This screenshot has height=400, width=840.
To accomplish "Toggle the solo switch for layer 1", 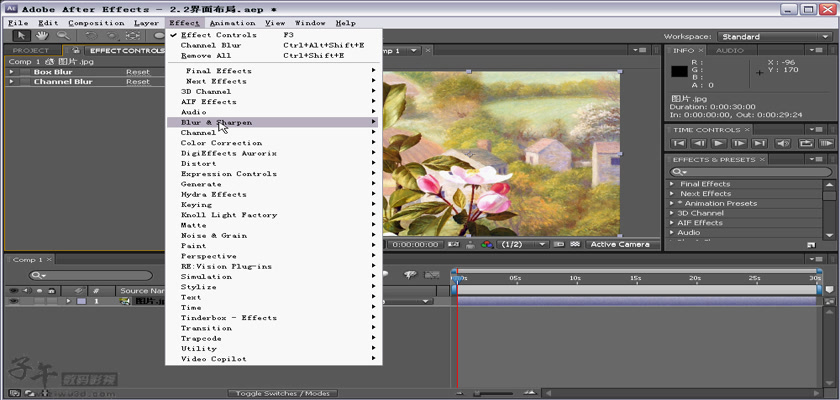I will tap(40, 301).
